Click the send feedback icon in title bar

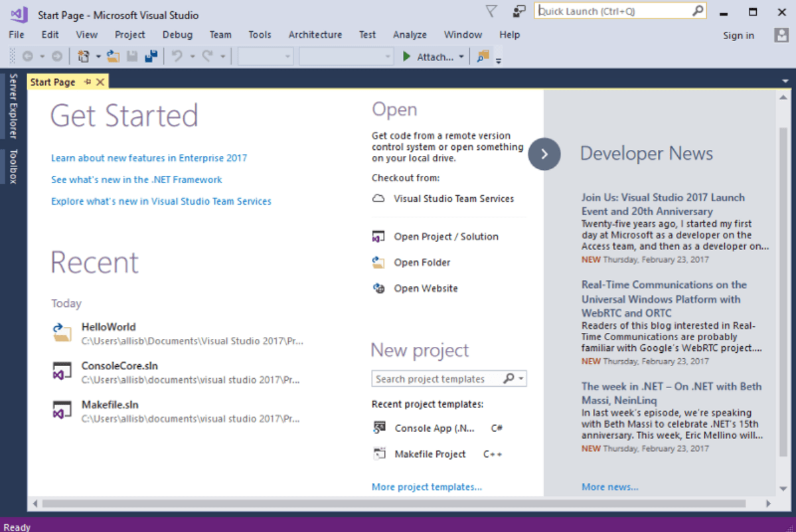coord(518,11)
